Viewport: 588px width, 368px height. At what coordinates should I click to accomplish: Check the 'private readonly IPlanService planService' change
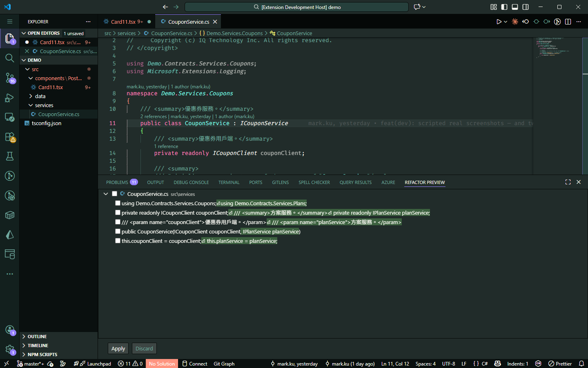pos(118,213)
